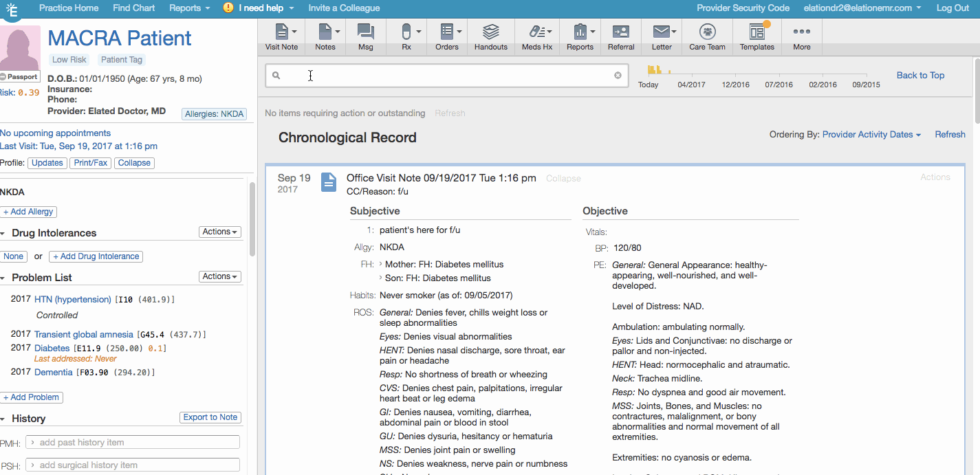
Task: Open Drug Intolerances Actions dropdown
Action: [x=220, y=232]
